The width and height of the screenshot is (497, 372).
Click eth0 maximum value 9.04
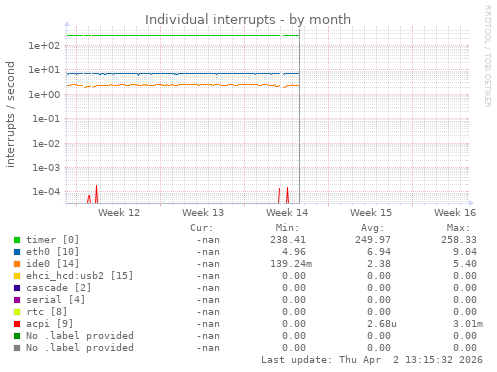(x=465, y=252)
